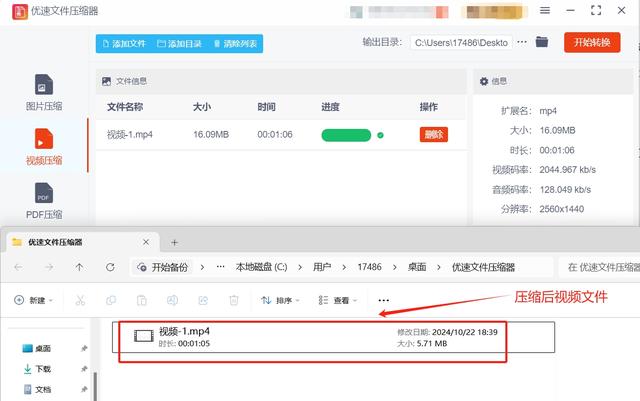This screenshot has width=640, height=401.
Task: Click the 17486 breadcrumb
Action: [x=369, y=267]
